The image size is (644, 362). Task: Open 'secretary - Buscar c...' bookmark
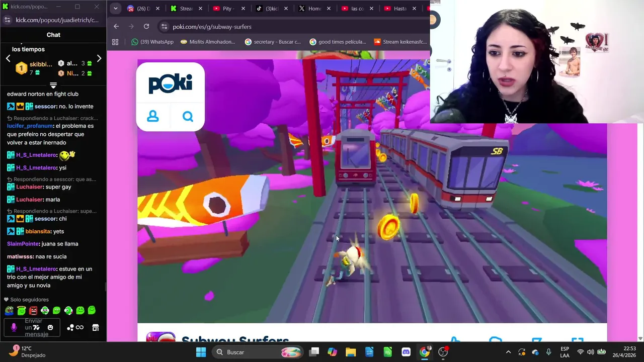coord(272,42)
